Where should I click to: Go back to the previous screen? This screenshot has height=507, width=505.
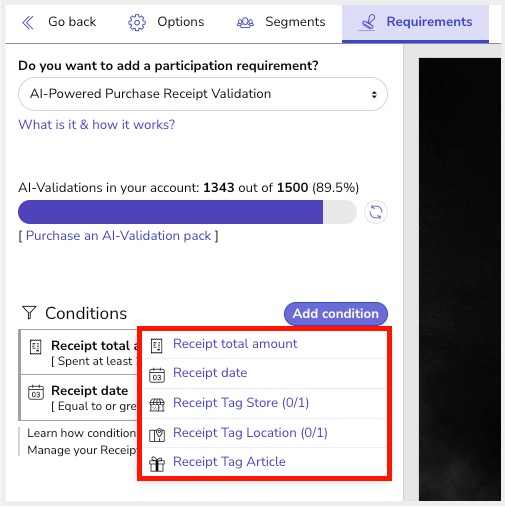pos(59,22)
